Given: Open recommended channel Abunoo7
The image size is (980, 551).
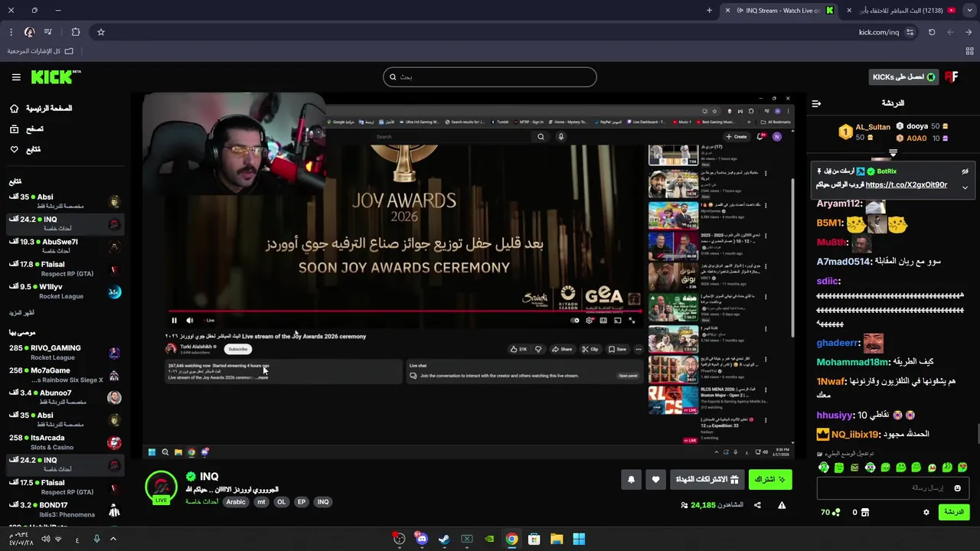Looking at the screenshot, I should 65,397.
